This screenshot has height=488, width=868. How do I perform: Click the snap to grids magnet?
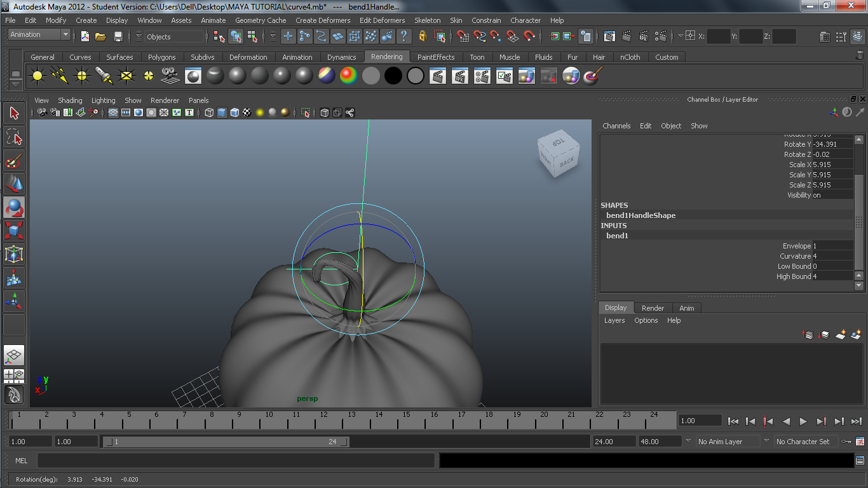coord(463,36)
